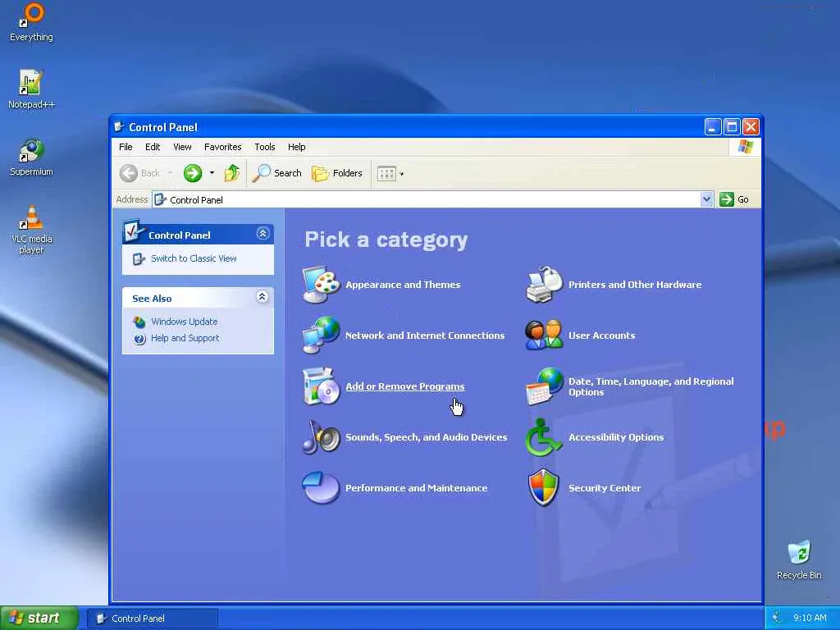Open the Edit menu
Screen dimensions: 840x630
pyautogui.click(x=153, y=147)
